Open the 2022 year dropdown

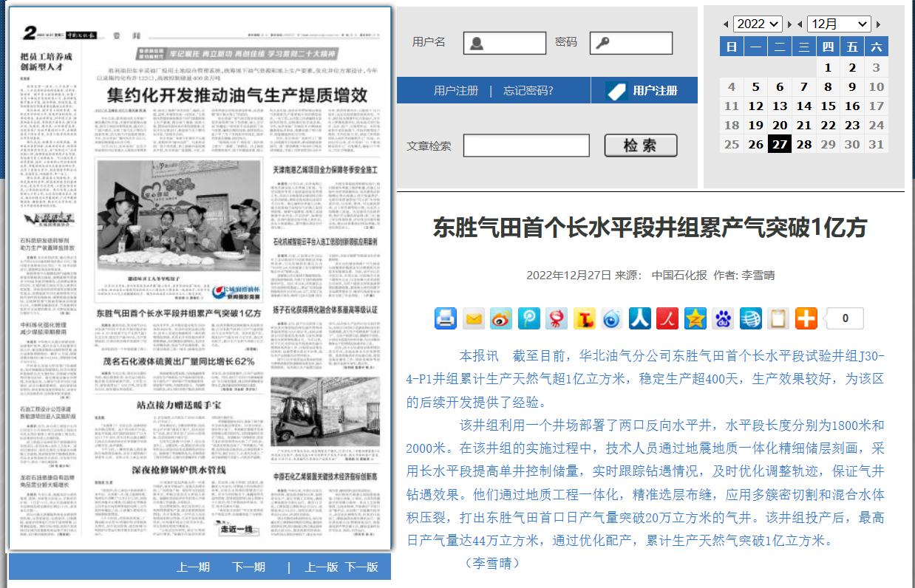[758, 24]
